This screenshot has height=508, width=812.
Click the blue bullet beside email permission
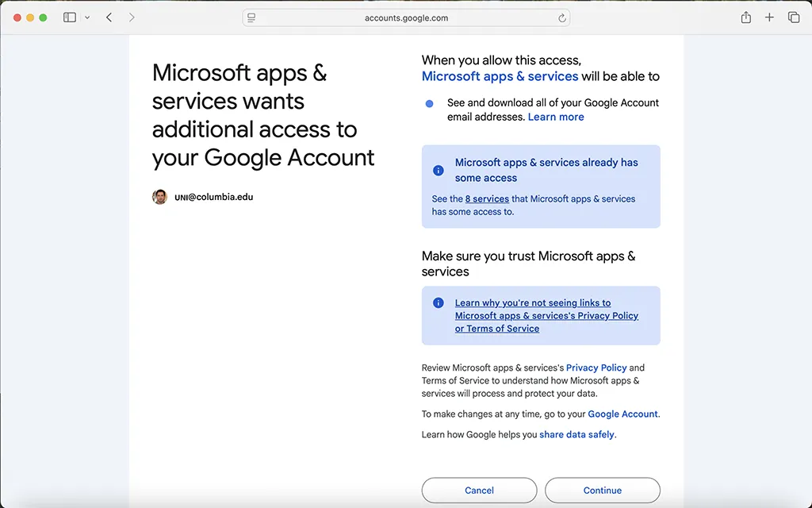point(429,104)
